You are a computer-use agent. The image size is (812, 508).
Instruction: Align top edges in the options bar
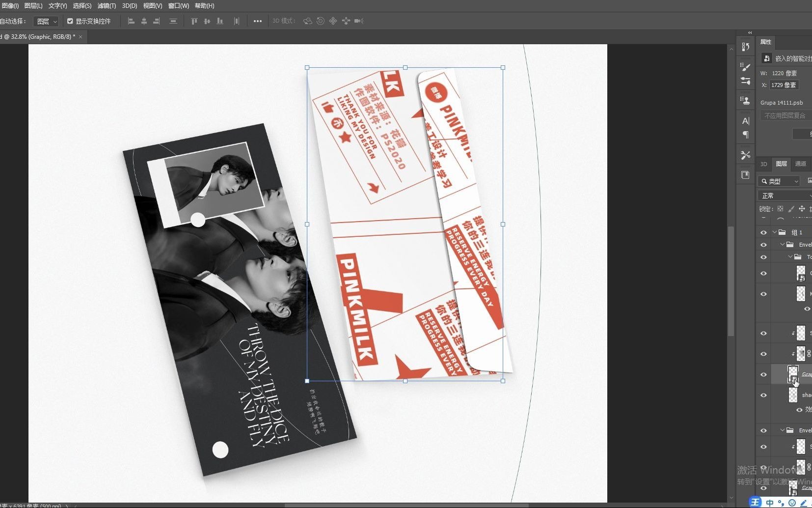pyautogui.click(x=194, y=21)
